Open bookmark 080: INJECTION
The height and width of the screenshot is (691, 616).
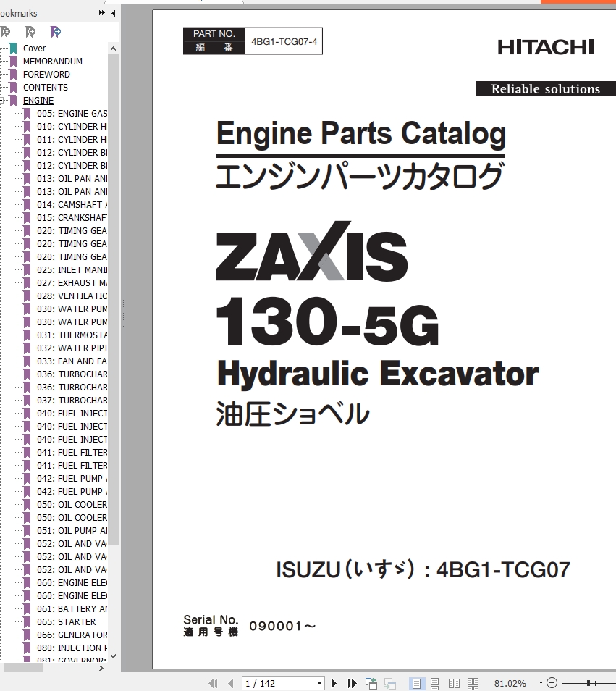(72, 648)
